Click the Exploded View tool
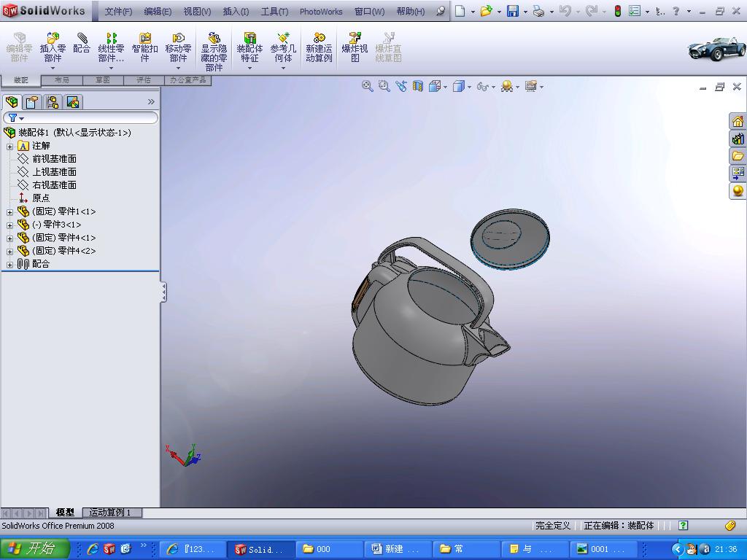Image resolution: width=747 pixels, height=560 pixels. click(355, 47)
